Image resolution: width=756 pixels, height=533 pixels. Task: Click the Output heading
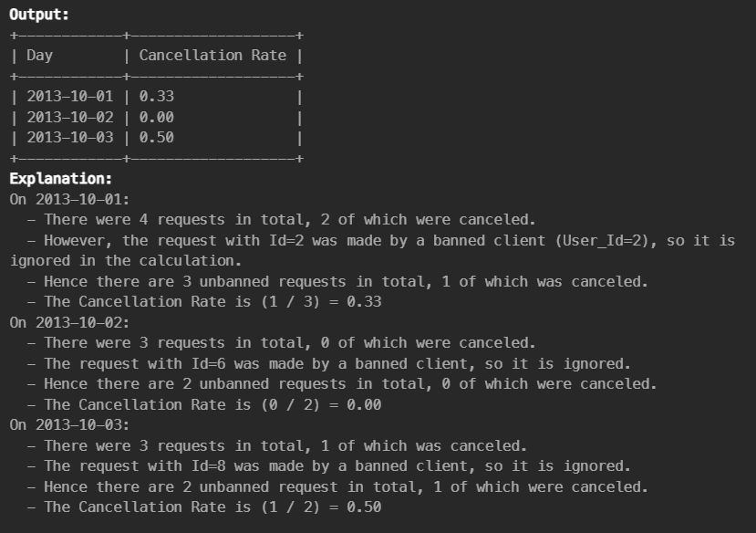coord(39,15)
